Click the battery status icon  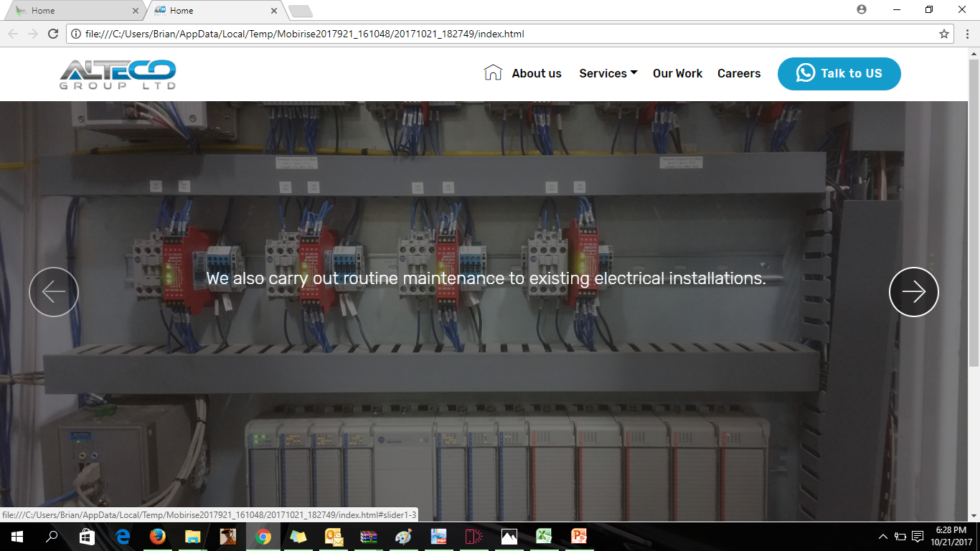click(x=900, y=537)
